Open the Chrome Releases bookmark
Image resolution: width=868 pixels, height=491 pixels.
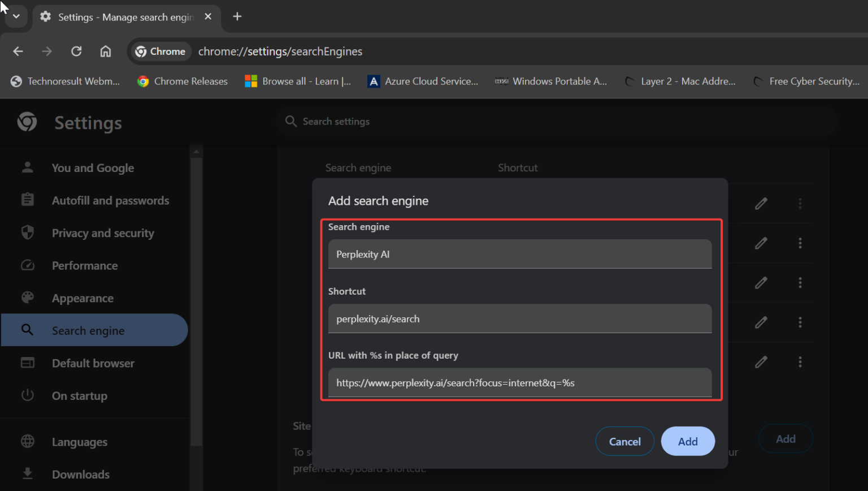pos(182,81)
